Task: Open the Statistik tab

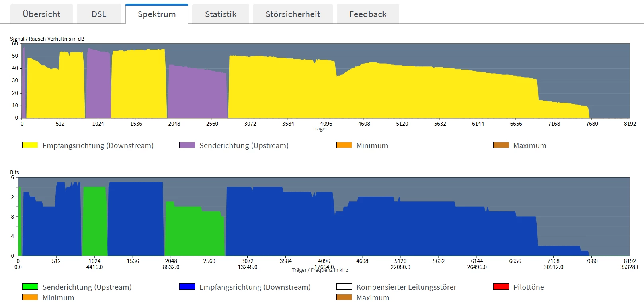Action: coord(221,14)
